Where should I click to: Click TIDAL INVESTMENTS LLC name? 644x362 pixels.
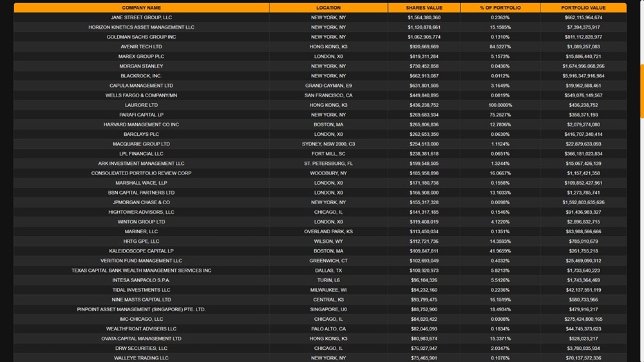(141, 290)
